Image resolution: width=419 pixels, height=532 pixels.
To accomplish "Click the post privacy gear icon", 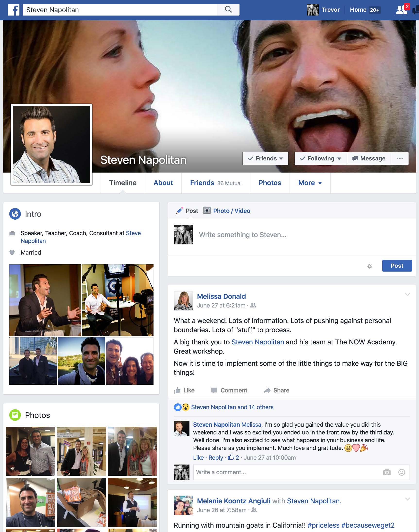I will (x=369, y=266).
